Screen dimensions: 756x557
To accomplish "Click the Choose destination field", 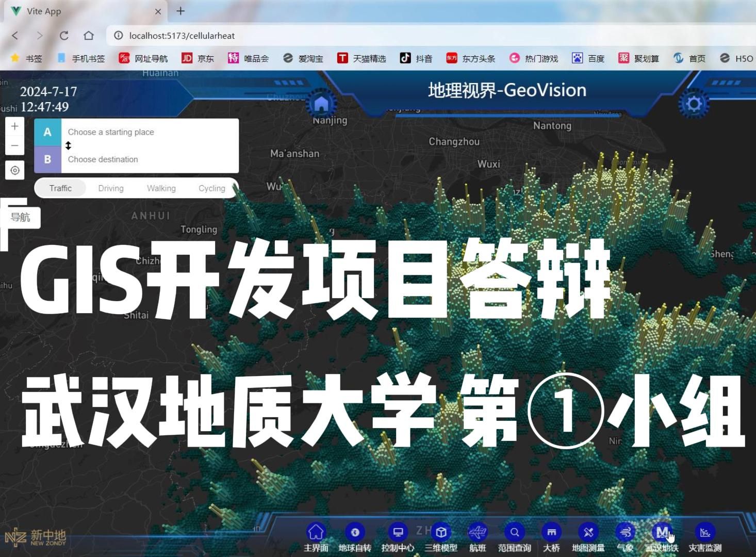I will (x=150, y=159).
